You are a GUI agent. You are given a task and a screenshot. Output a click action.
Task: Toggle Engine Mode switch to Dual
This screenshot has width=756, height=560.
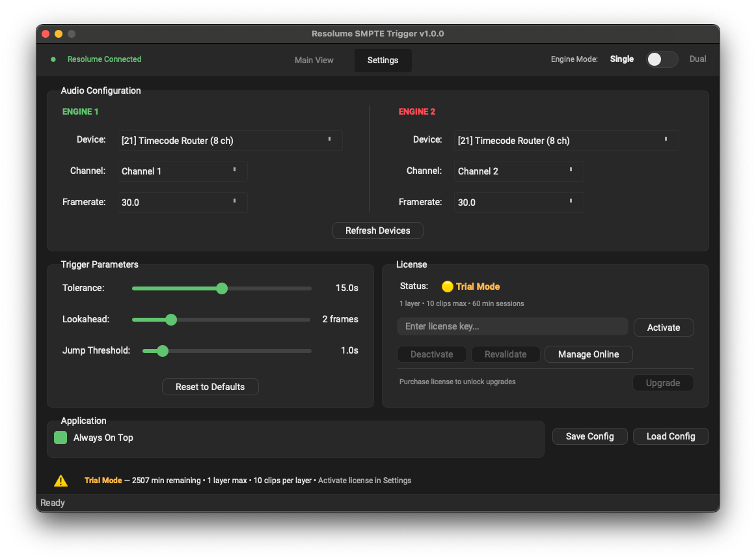[662, 59]
